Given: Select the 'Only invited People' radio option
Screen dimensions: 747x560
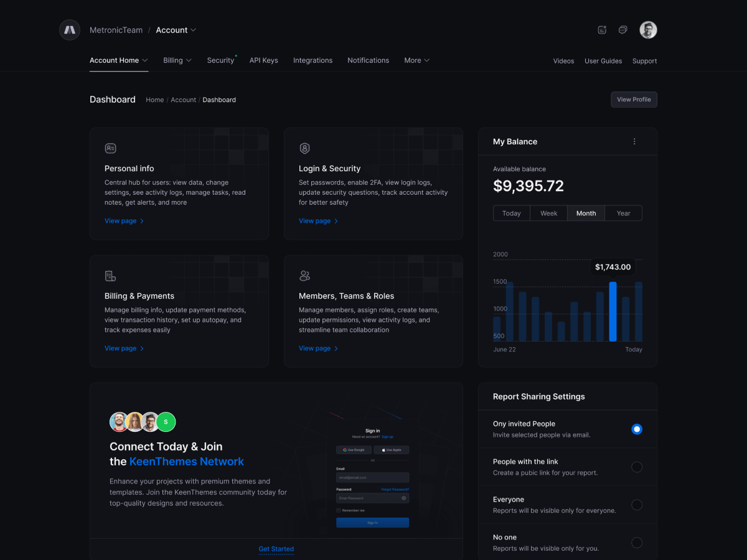Looking at the screenshot, I should pyautogui.click(x=636, y=429).
